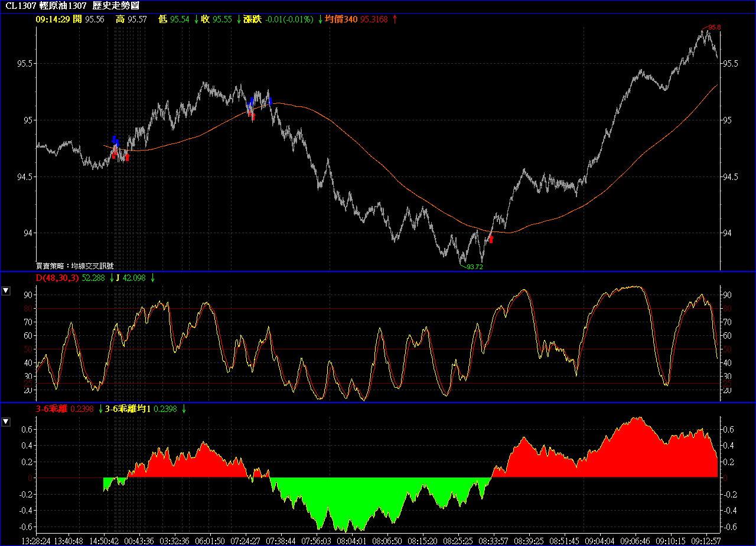756x546 pixels.
Task: Click the 09:12:57 time axis label
Action: pos(706,540)
